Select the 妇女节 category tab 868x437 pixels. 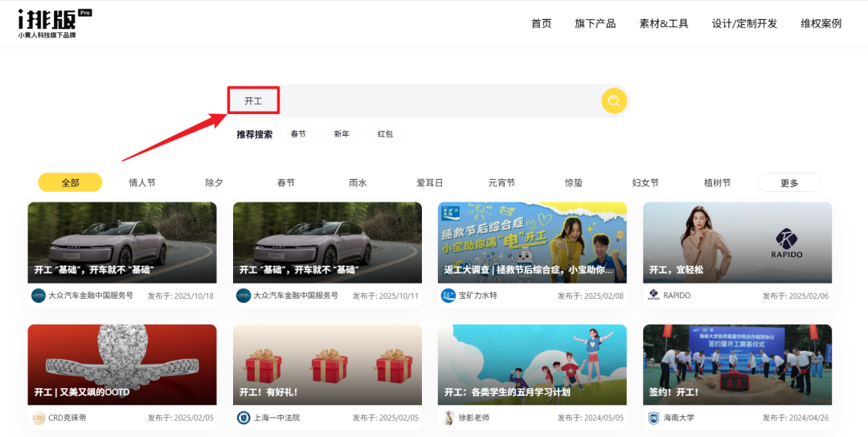tap(645, 182)
